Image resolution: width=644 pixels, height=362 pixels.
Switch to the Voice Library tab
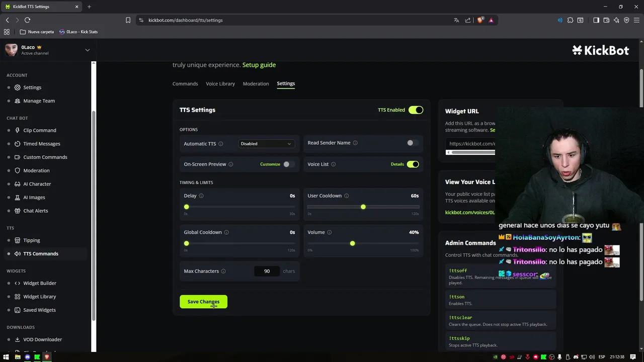click(x=220, y=83)
